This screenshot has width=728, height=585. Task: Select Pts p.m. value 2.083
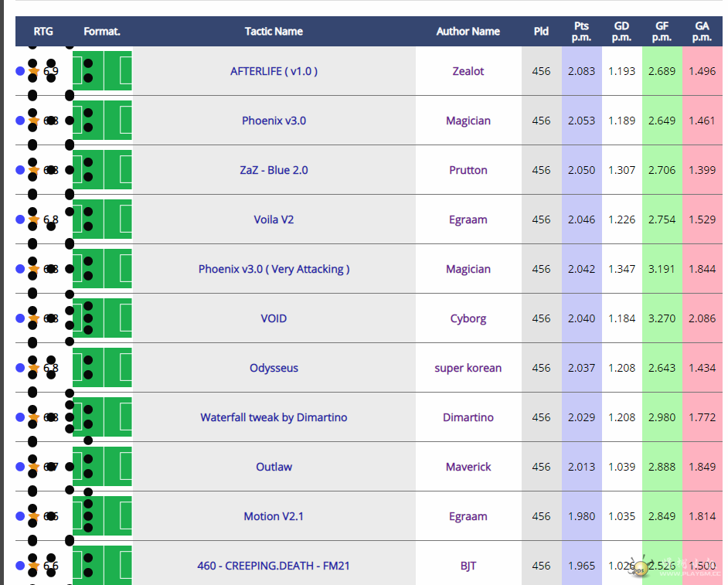pos(581,71)
